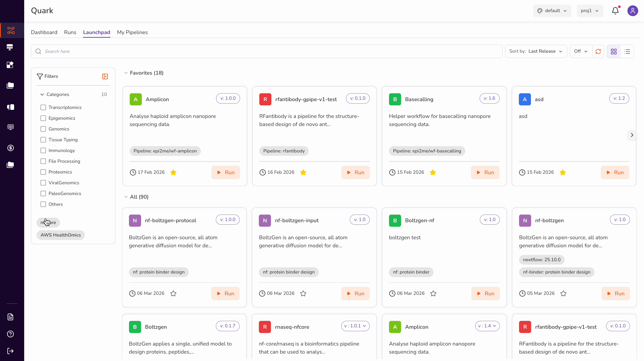644x361 pixels.
Task: Check the PaleoGenomics category
Action: point(43,194)
